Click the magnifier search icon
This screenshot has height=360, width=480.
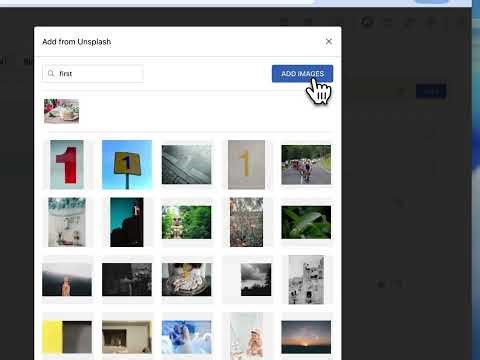click(x=51, y=73)
